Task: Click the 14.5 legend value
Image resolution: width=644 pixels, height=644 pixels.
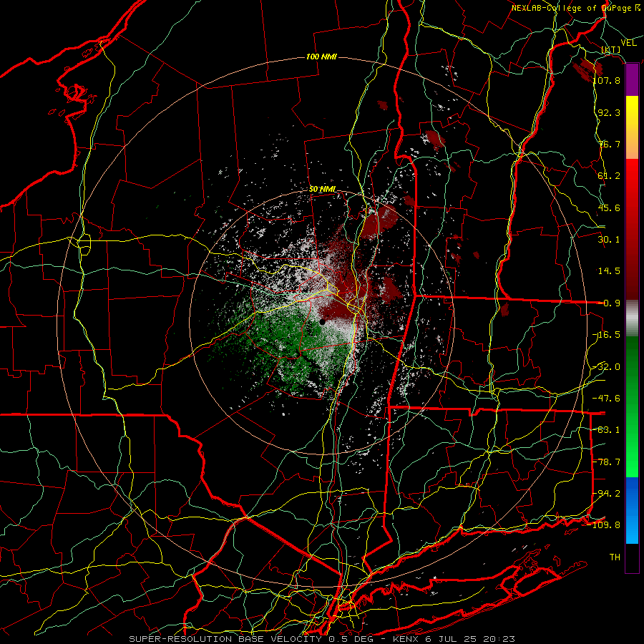Action: click(x=609, y=271)
